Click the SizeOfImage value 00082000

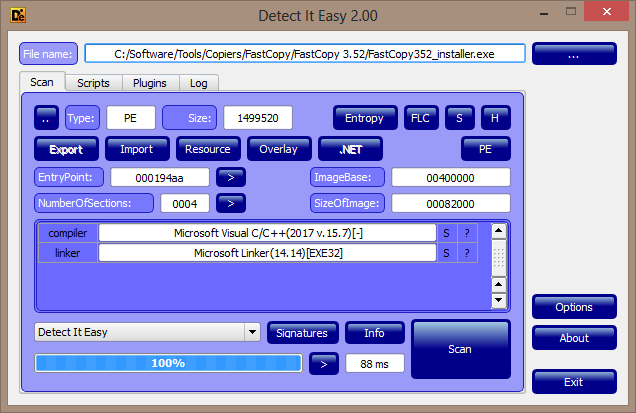pyautogui.click(x=451, y=204)
